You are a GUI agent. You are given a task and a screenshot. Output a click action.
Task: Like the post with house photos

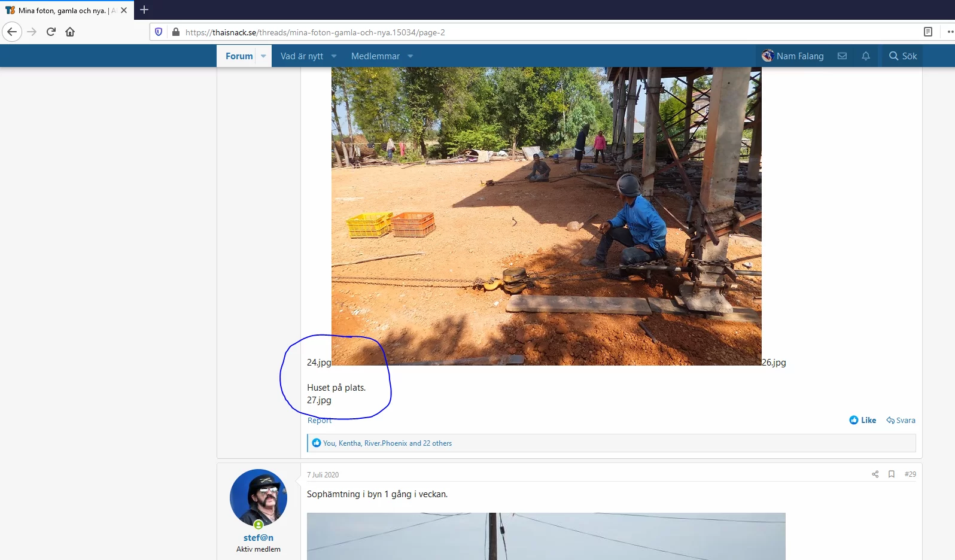coord(862,420)
